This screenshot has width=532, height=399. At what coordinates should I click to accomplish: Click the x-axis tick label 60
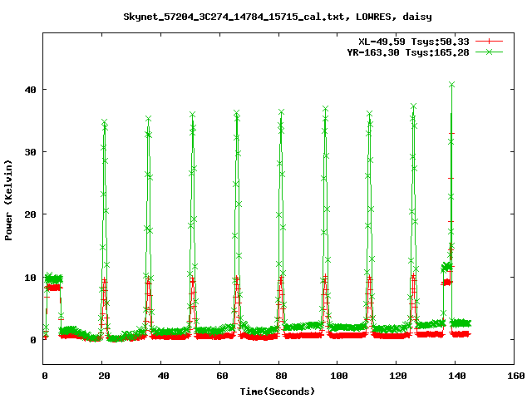point(222,376)
